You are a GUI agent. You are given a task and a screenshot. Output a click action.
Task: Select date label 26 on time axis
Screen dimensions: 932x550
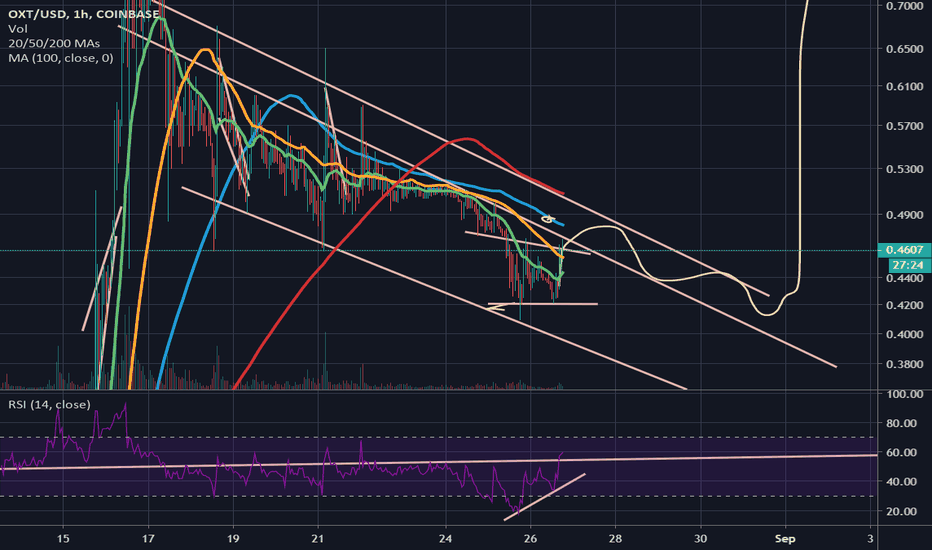531,539
